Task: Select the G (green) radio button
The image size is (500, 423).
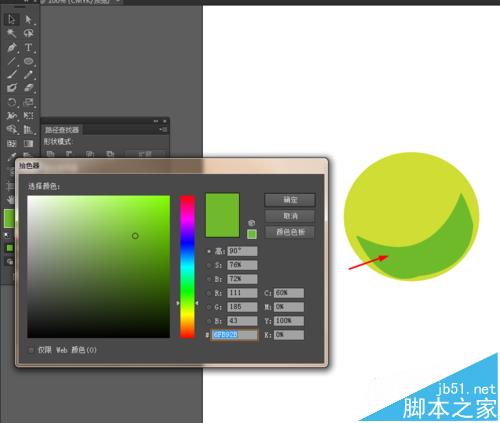Action: coord(209,307)
